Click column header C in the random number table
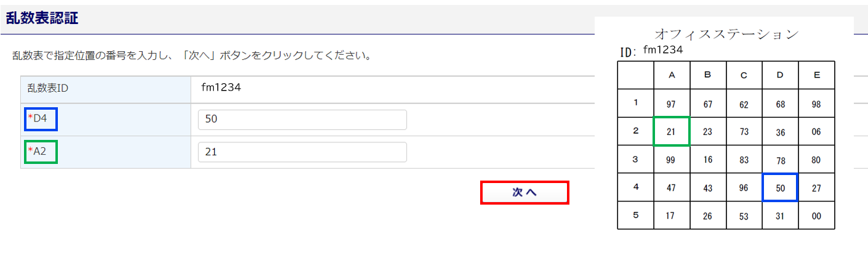 click(744, 75)
